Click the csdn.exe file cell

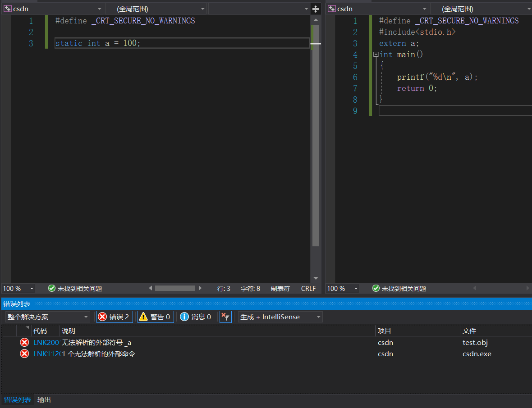coord(477,354)
